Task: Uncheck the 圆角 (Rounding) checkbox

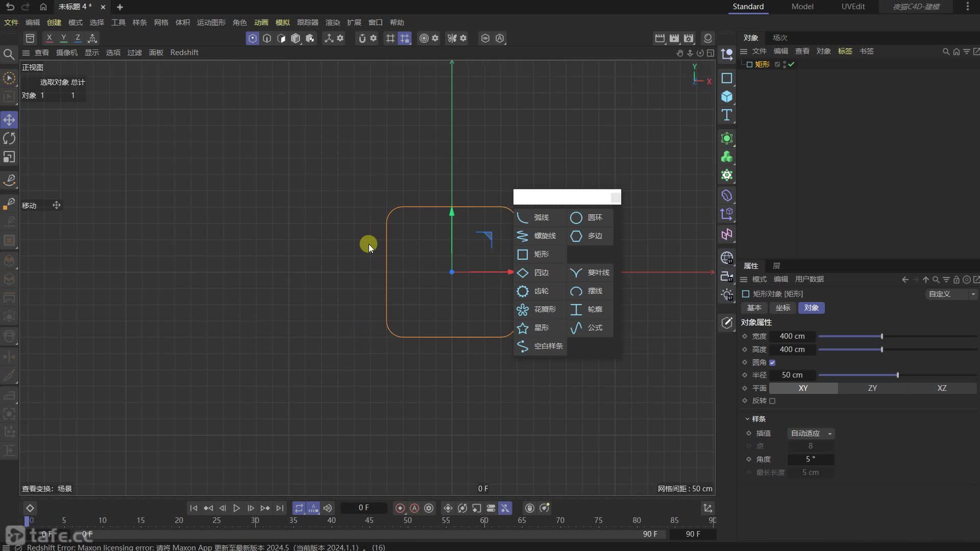Action: [x=772, y=363]
